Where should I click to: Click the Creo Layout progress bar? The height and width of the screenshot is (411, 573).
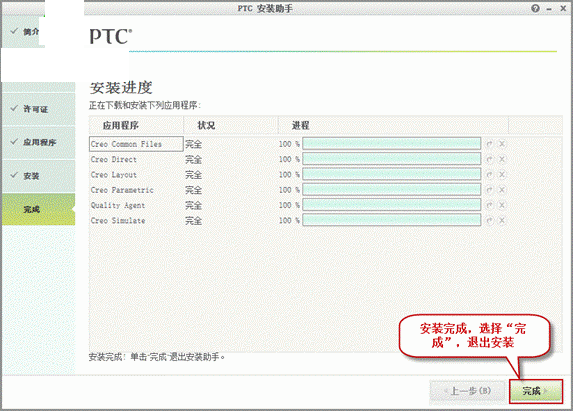(x=391, y=175)
